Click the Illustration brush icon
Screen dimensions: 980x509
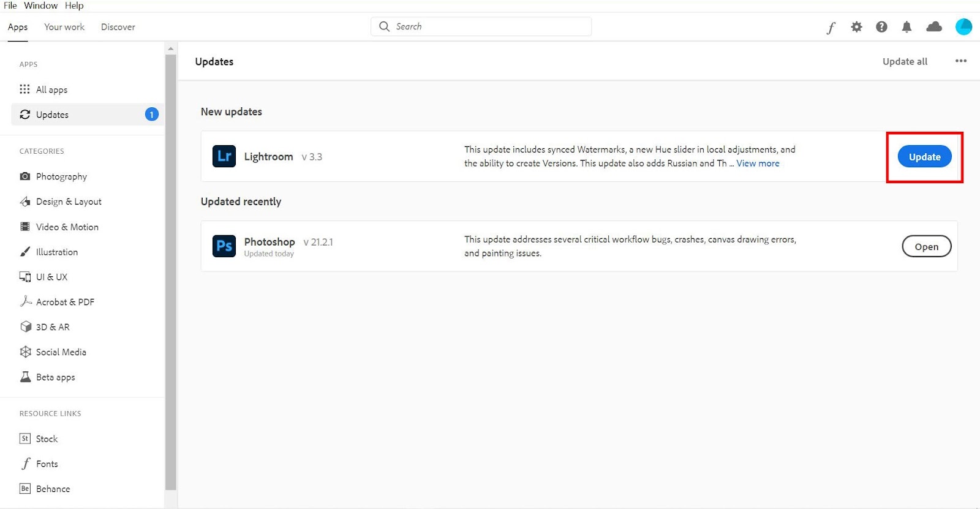click(x=25, y=252)
